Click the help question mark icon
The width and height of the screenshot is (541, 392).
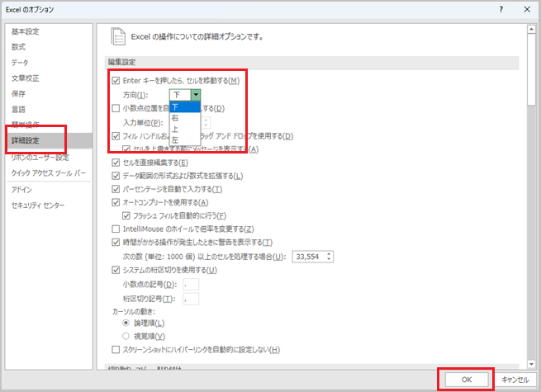(501, 9)
